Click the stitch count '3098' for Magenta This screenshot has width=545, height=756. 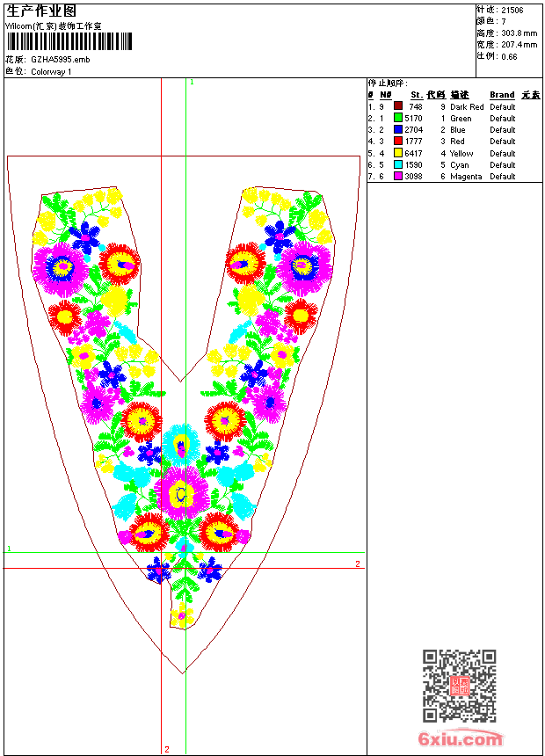[413, 177]
